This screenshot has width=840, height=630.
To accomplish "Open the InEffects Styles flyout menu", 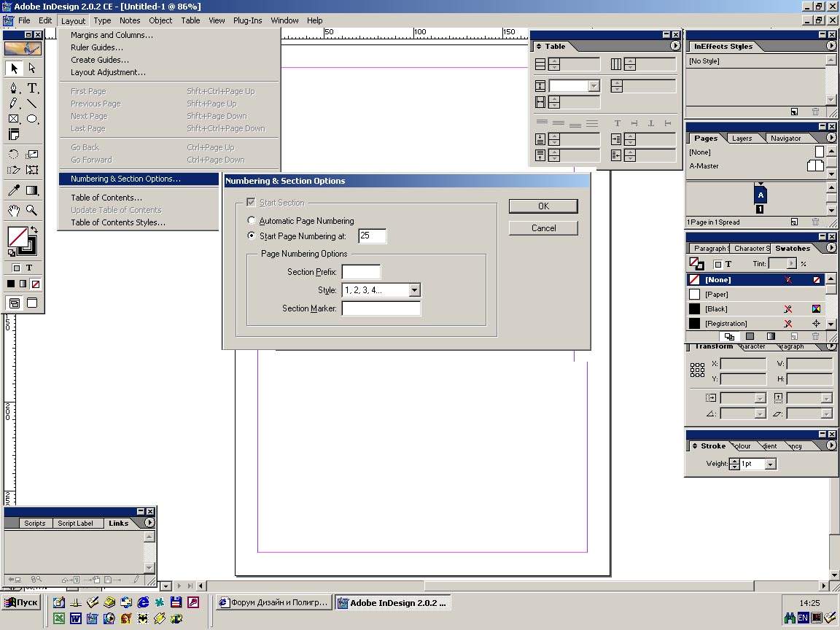I will [831, 46].
